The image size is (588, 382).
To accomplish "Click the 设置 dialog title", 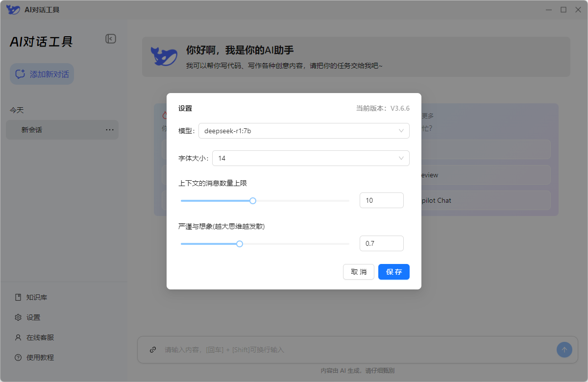I will coord(185,108).
